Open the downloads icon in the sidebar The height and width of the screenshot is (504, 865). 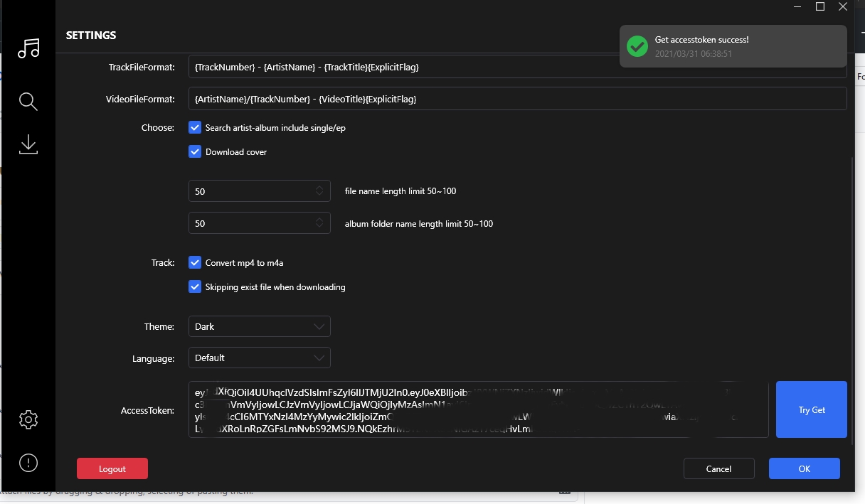(28, 144)
